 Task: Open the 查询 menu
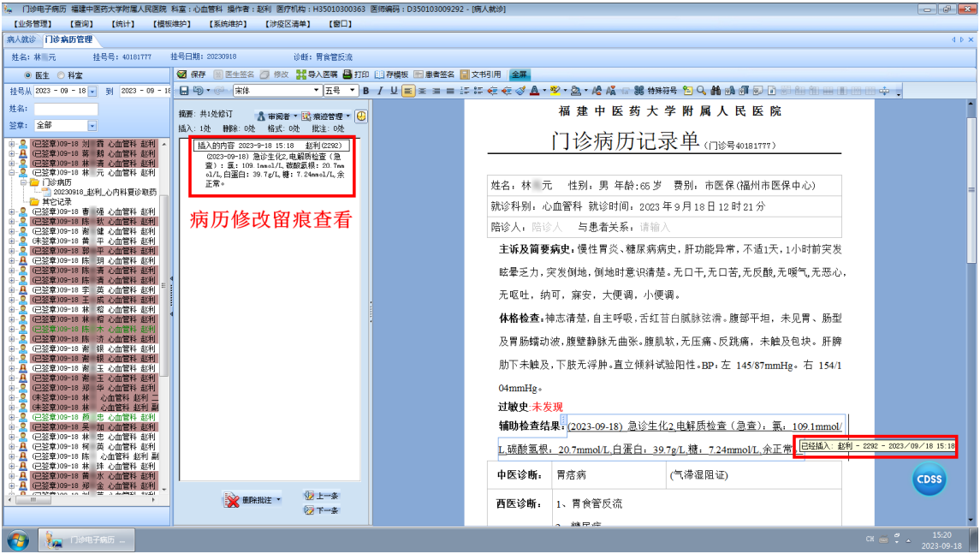[x=82, y=24]
